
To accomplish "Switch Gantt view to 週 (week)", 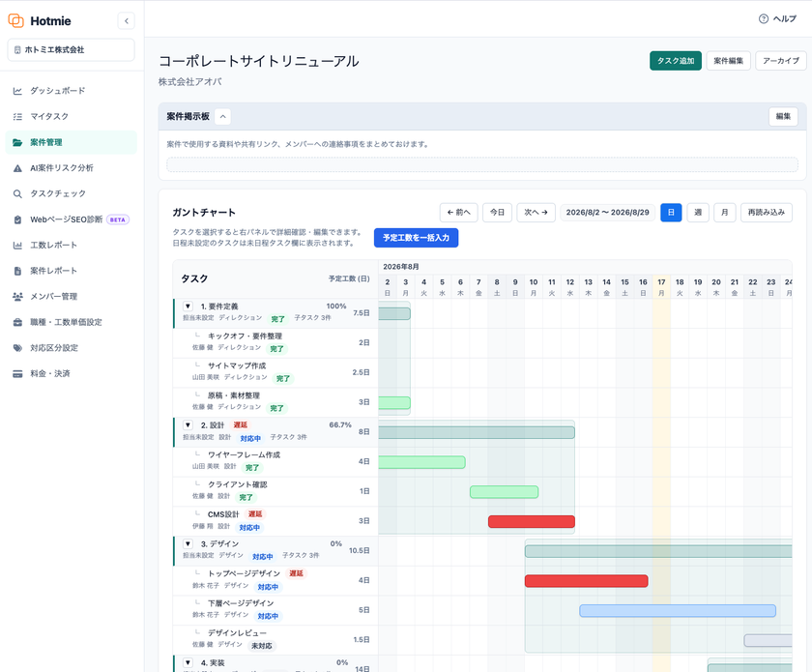I will tap(698, 213).
